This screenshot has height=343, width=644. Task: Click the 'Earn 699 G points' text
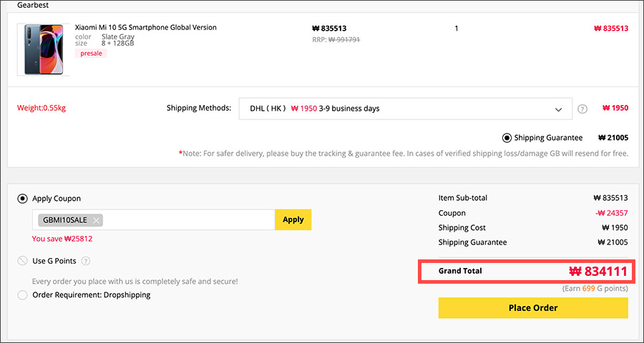[x=595, y=289]
